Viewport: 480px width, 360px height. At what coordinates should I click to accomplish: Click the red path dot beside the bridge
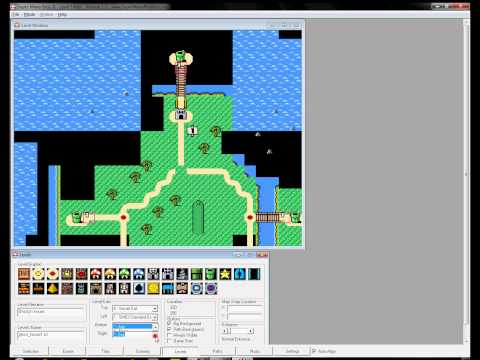(250, 217)
